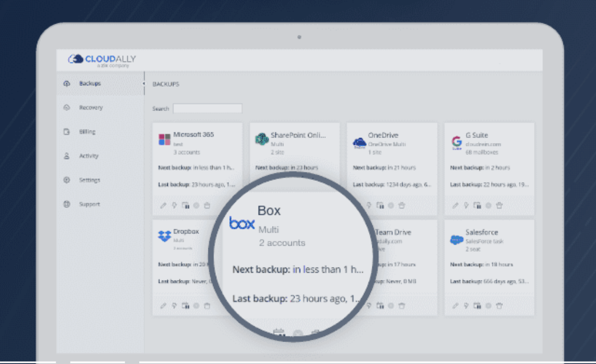Collapse the sidebar using the small arrow
596x364 pixels.
tap(144, 83)
